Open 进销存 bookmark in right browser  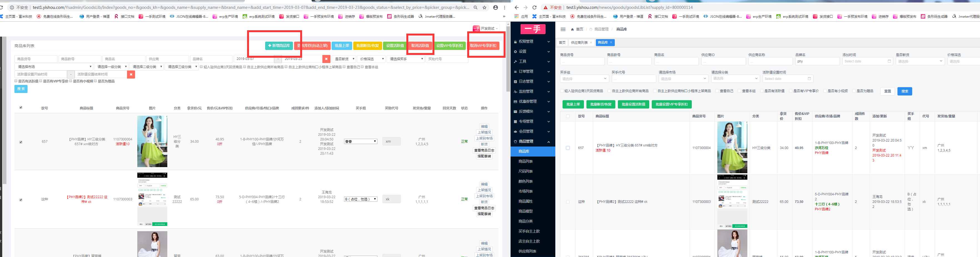880,16
